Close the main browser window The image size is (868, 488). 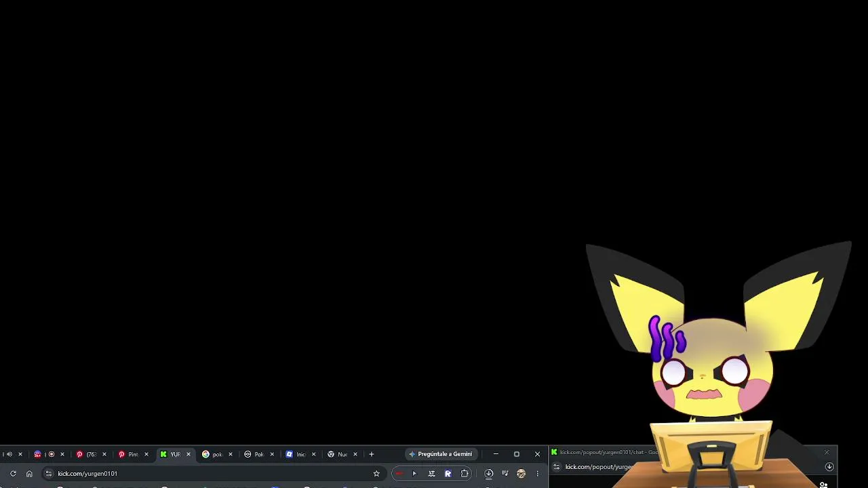(538, 454)
